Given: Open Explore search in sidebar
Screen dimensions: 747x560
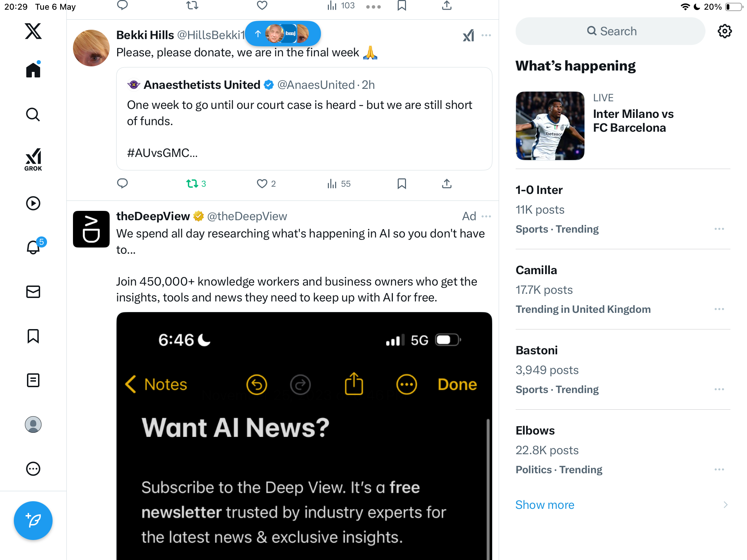Looking at the screenshot, I should click(x=33, y=114).
